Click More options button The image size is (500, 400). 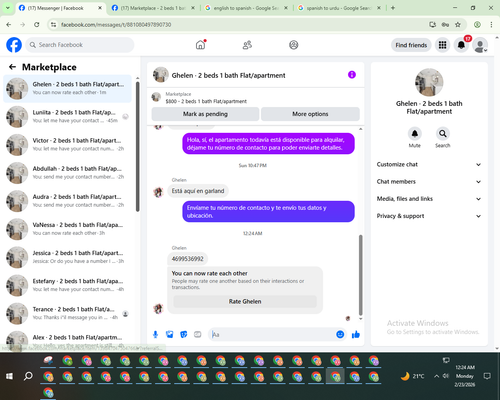pyautogui.click(x=310, y=114)
